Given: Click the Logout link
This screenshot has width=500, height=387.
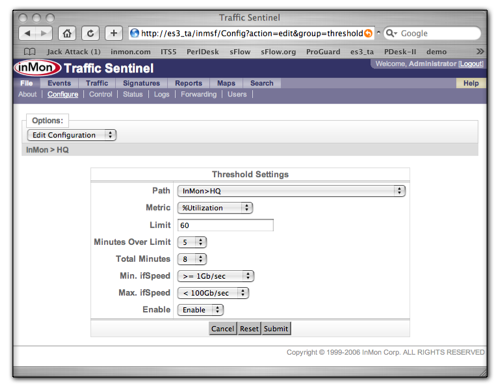Looking at the screenshot, I should [471, 64].
